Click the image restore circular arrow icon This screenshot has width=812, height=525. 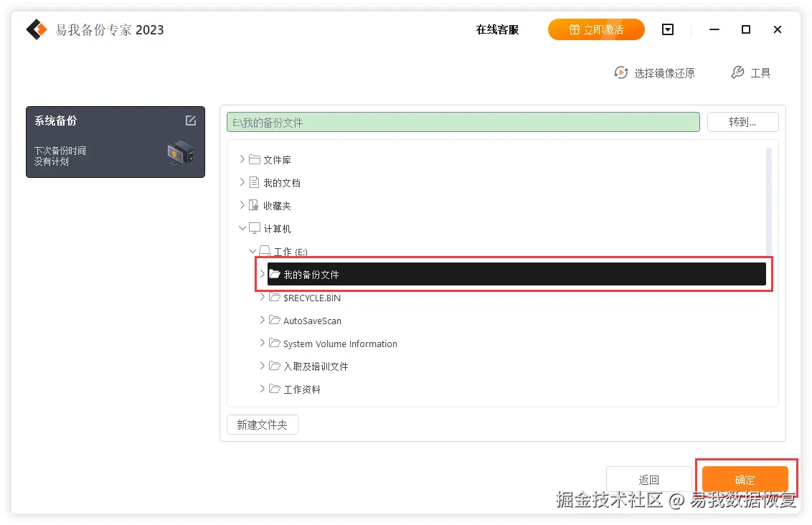[x=621, y=72]
